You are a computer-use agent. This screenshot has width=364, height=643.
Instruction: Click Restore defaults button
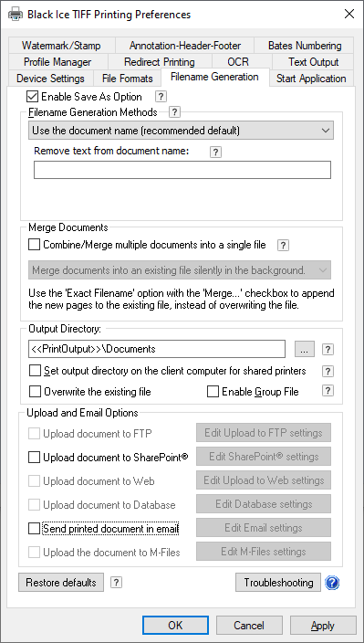pos(61,583)
